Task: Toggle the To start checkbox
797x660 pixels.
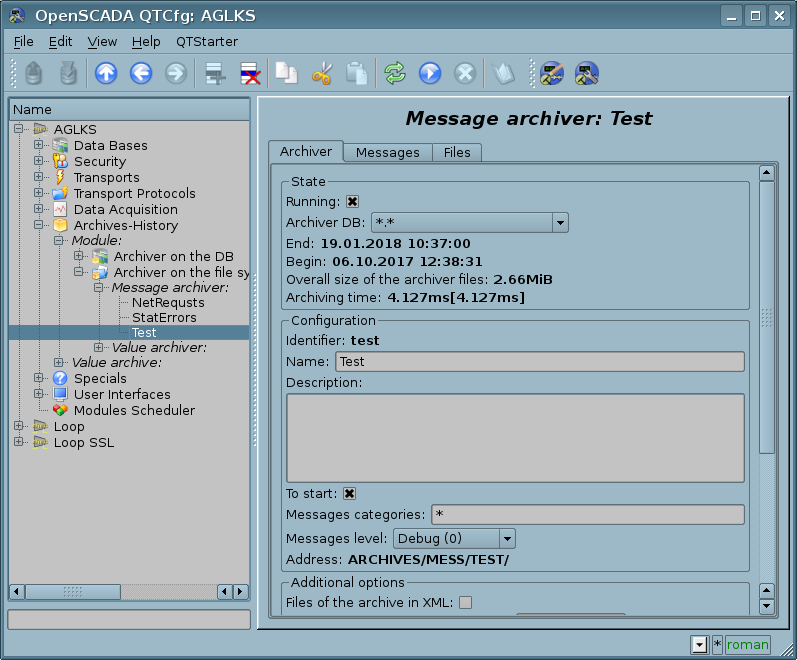Action: click(349, 493)
